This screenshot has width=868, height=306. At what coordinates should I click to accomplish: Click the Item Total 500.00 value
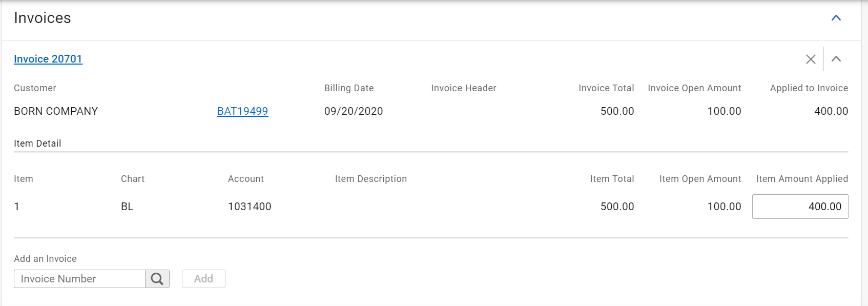point(617,207)
